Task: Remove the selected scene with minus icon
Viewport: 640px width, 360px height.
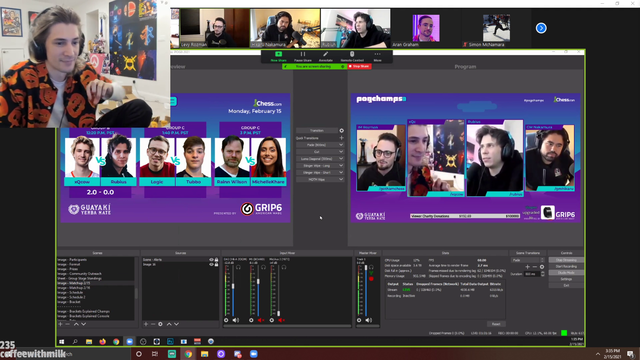Action: (x=68, y=324)
